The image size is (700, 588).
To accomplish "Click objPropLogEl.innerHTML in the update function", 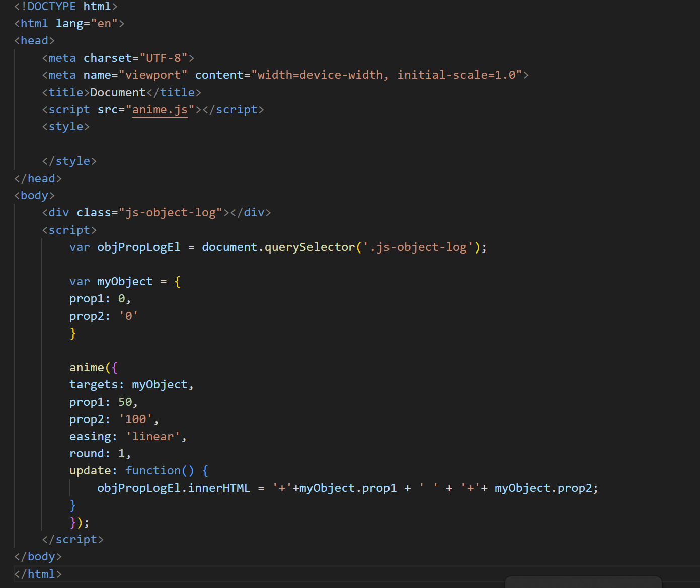I will tap(174, 488).
